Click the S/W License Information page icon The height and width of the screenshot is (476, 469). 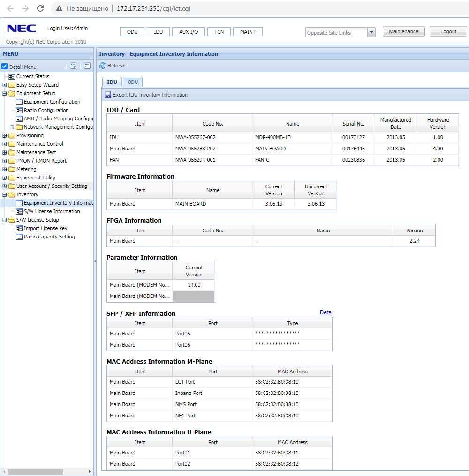click(x=19, y=211)
